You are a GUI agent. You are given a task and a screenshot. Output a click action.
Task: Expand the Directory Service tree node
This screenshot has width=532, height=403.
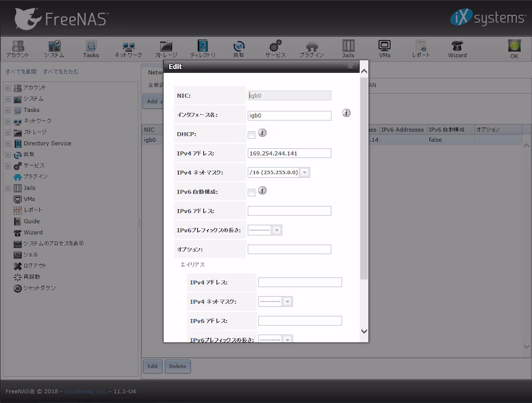(x=8, y=144)
